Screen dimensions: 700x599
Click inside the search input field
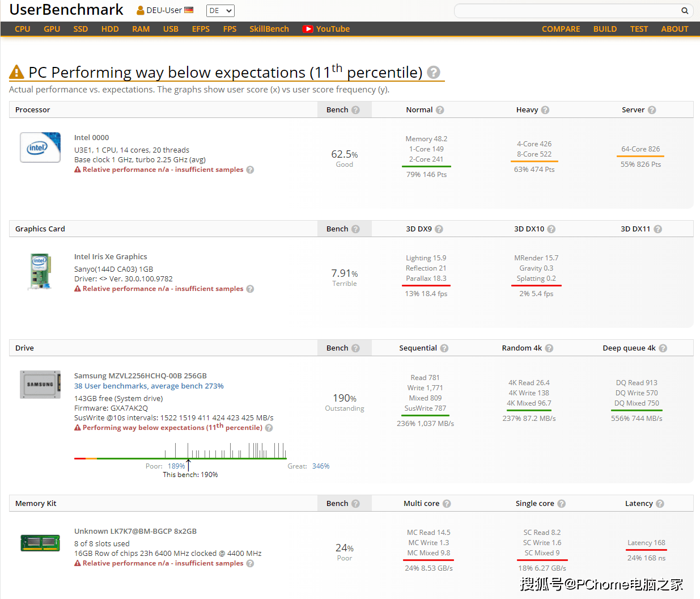(567, 11)
